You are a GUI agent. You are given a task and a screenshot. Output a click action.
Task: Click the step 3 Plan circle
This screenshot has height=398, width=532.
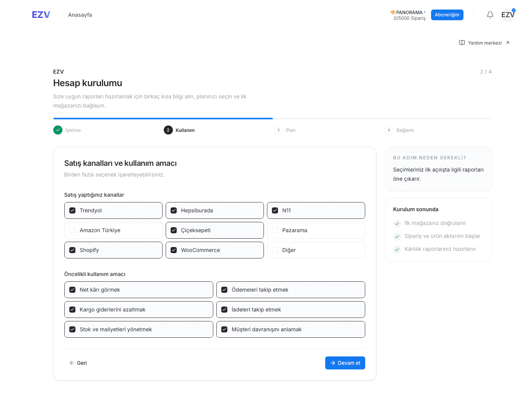click(x=279, y=130)
